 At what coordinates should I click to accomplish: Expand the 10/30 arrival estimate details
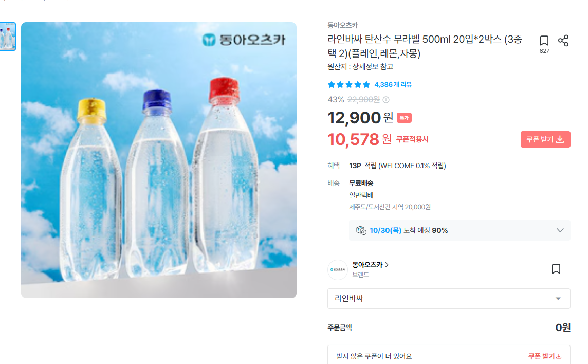(560, 230)
